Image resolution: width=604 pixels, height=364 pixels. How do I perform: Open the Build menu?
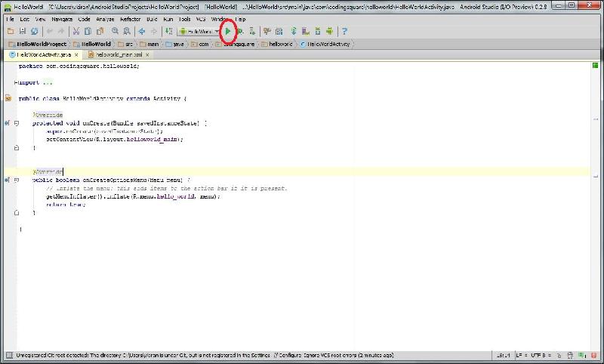click(152, 19)
